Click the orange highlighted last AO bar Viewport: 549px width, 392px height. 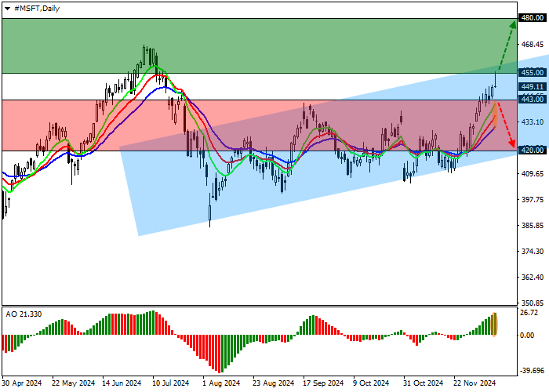click(x=495, y=324)
